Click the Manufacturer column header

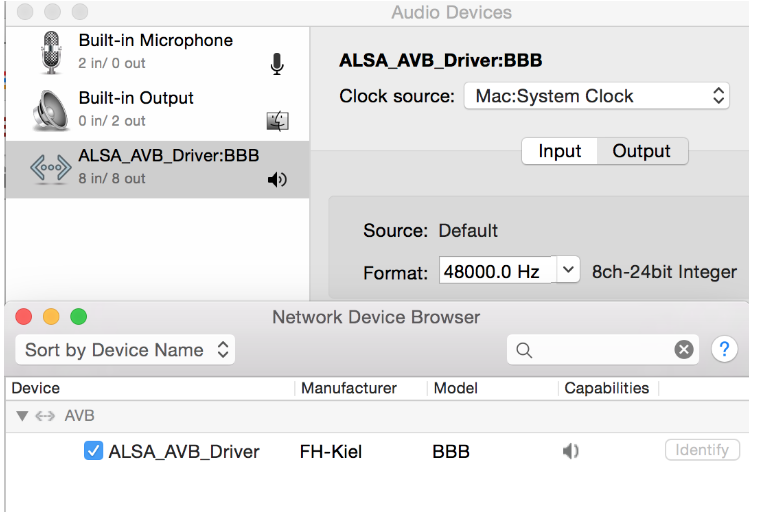click(x=348, y=388)
